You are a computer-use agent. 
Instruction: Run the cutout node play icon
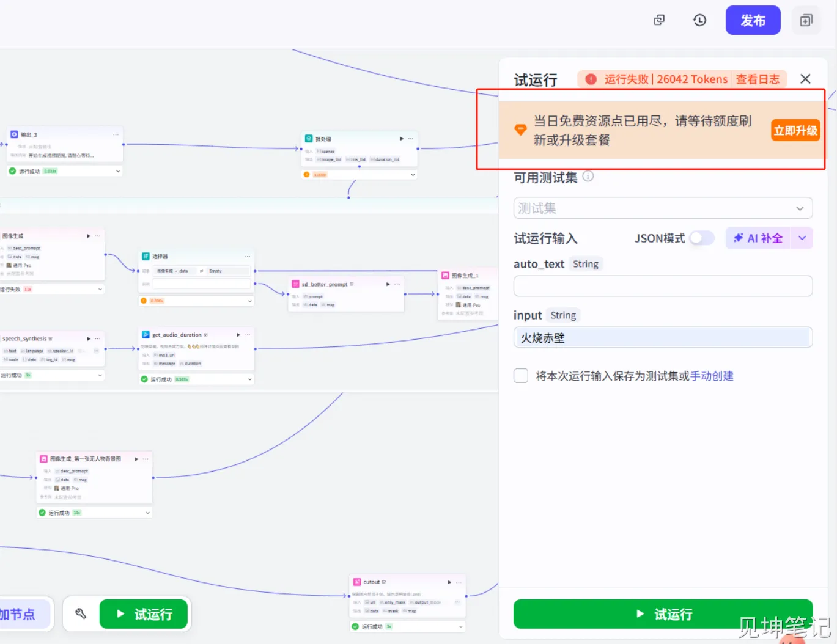click(x=449, y=582)
